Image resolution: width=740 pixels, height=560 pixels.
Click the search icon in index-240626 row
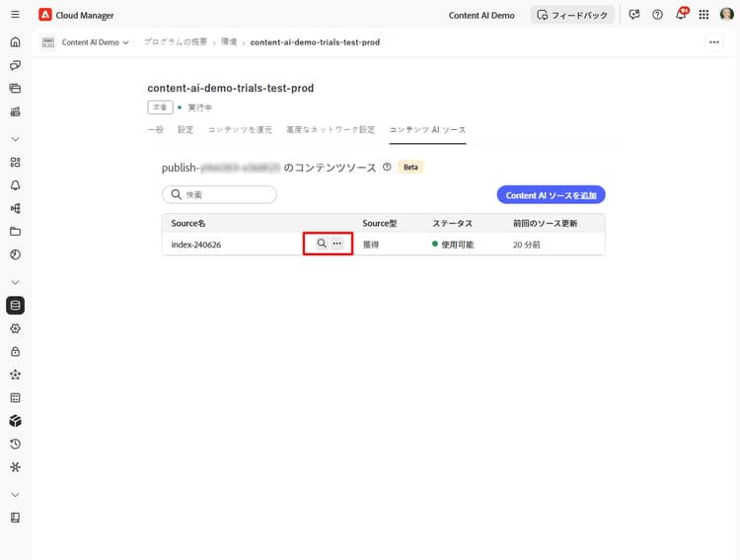(322, 244)
